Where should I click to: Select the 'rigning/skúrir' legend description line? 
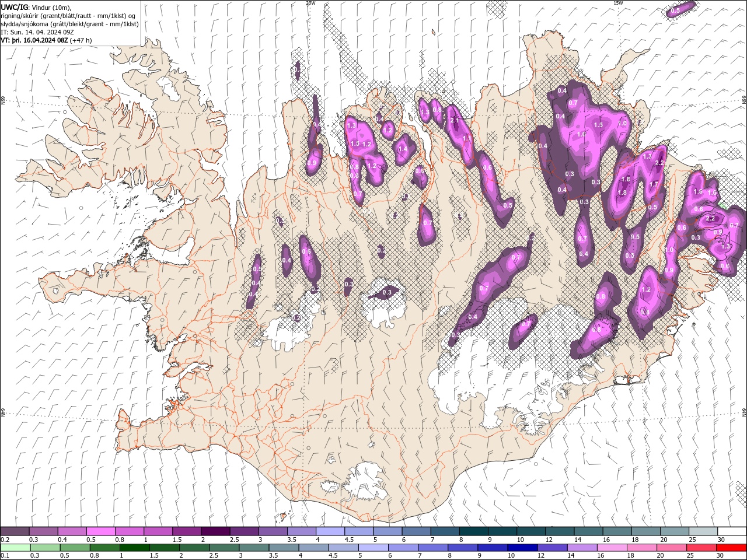click(68, 16)
